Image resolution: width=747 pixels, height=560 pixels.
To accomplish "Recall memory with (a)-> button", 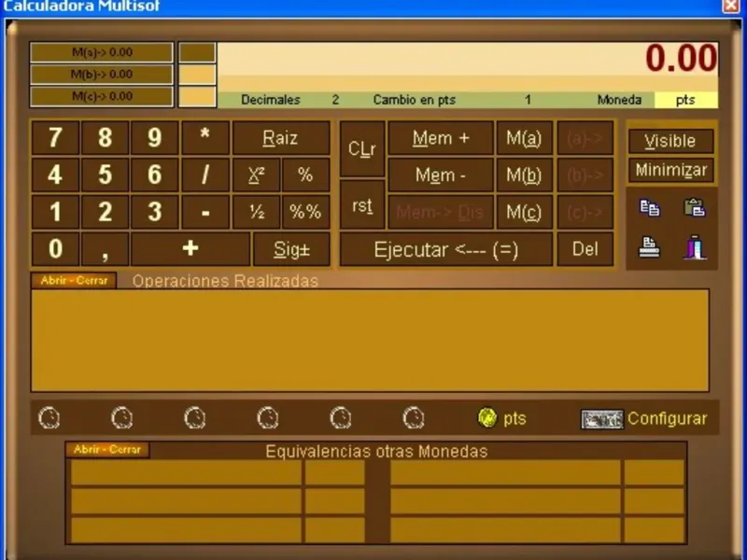I will [x=585, y=138].
